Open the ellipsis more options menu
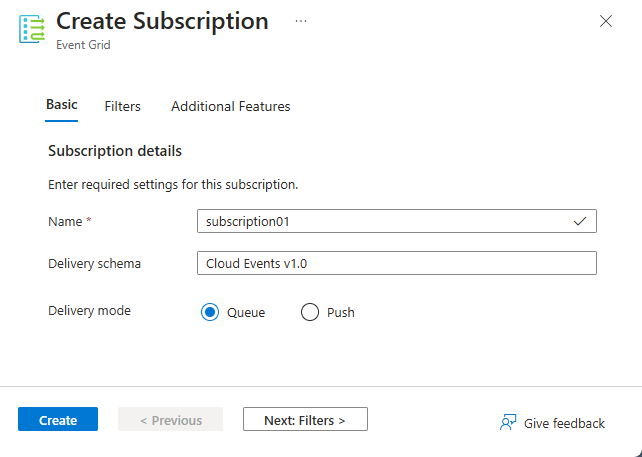Viewport: 642px width, 457px height. 301,21
